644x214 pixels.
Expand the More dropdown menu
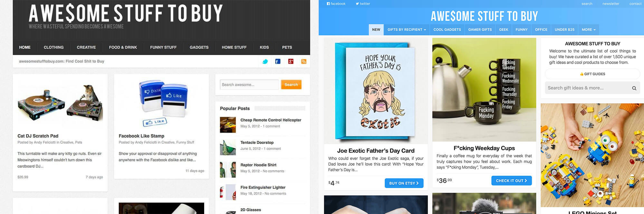point(589,30)
